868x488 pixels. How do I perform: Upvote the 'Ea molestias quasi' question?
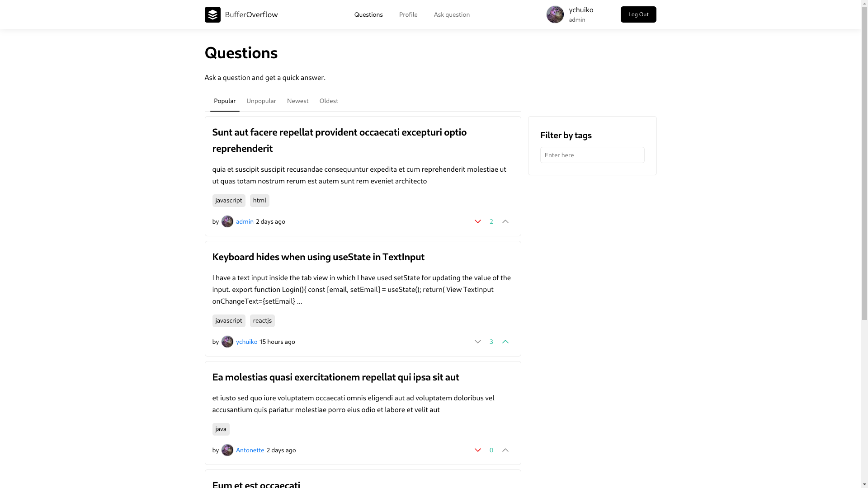click(505, 450)
